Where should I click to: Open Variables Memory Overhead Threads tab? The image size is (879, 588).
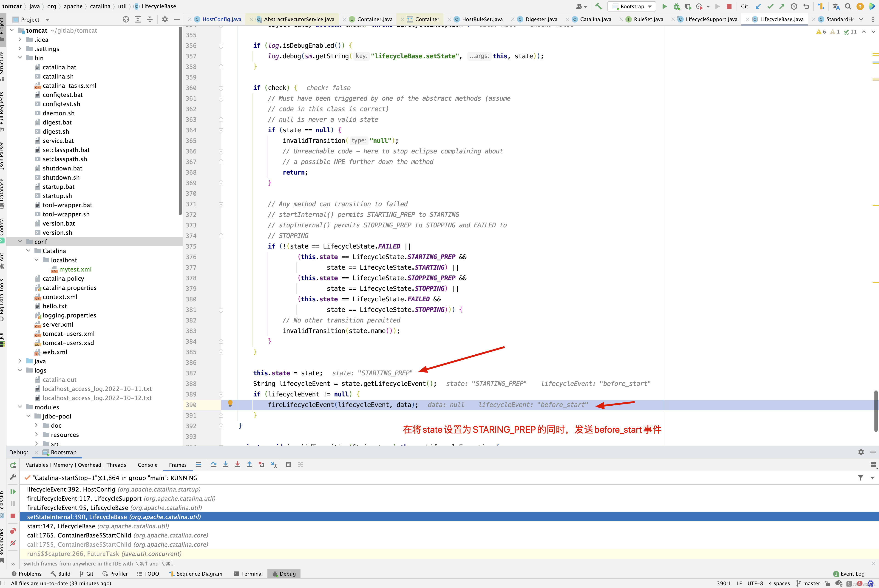pos(76,465)
